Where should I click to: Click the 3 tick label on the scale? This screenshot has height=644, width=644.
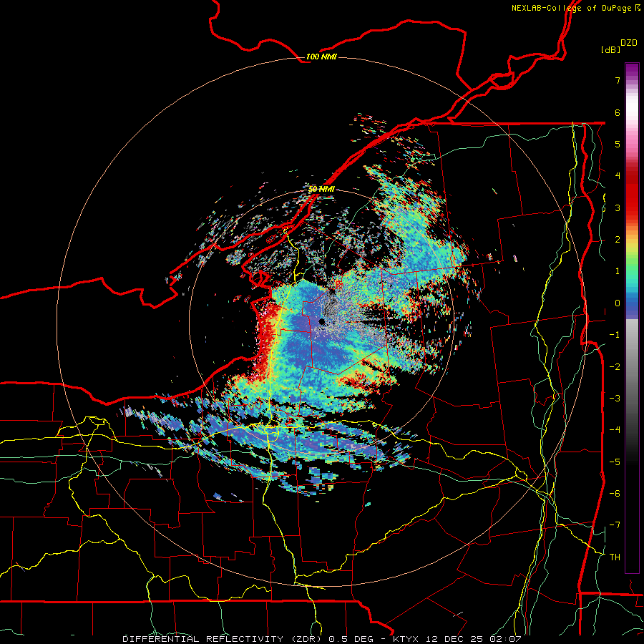click(618, 208)
